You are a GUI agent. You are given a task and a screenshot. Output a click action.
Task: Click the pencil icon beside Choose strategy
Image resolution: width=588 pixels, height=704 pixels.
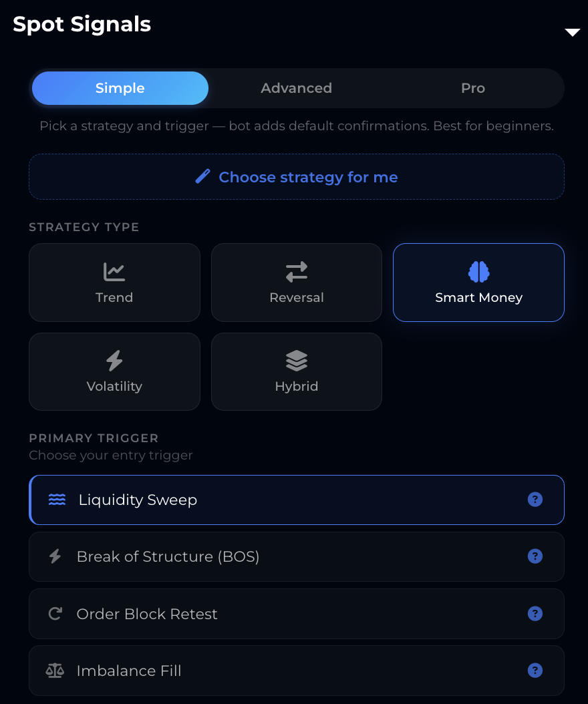pos(202,176)
